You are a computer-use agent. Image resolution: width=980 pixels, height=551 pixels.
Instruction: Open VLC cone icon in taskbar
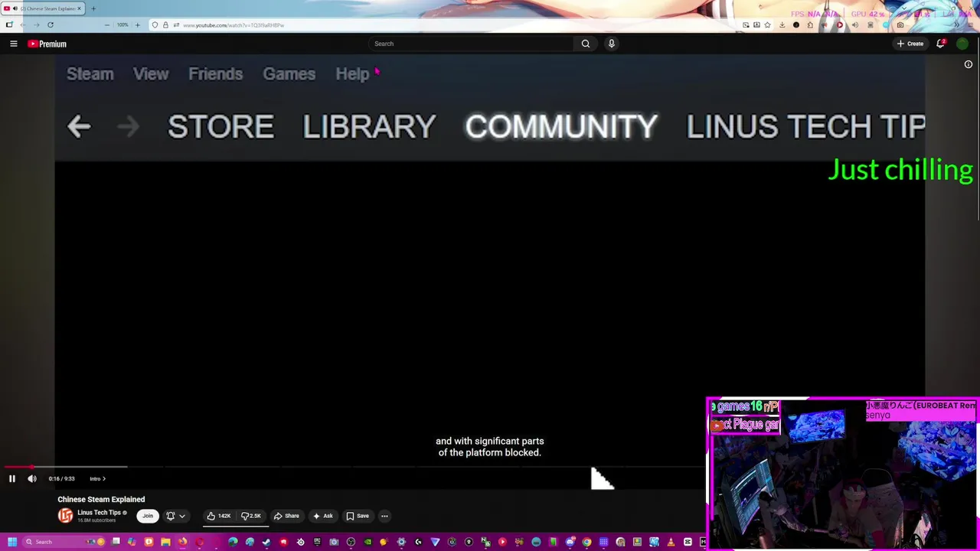671,542
